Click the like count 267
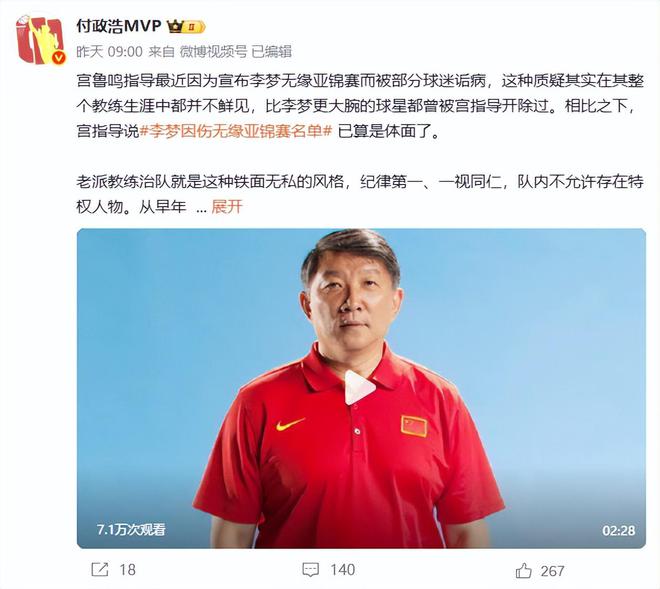The height and width of the screenshot is (589, 660). (x=552, y=571)
